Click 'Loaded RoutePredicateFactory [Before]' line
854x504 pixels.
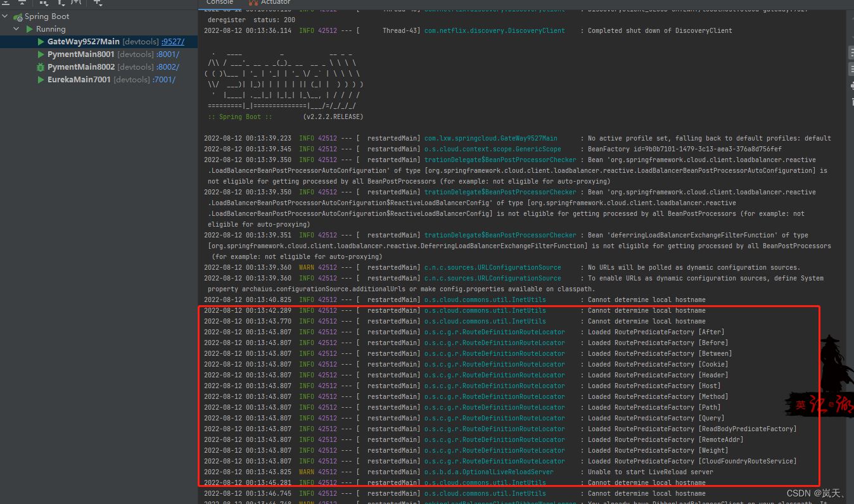coord(658,343)
